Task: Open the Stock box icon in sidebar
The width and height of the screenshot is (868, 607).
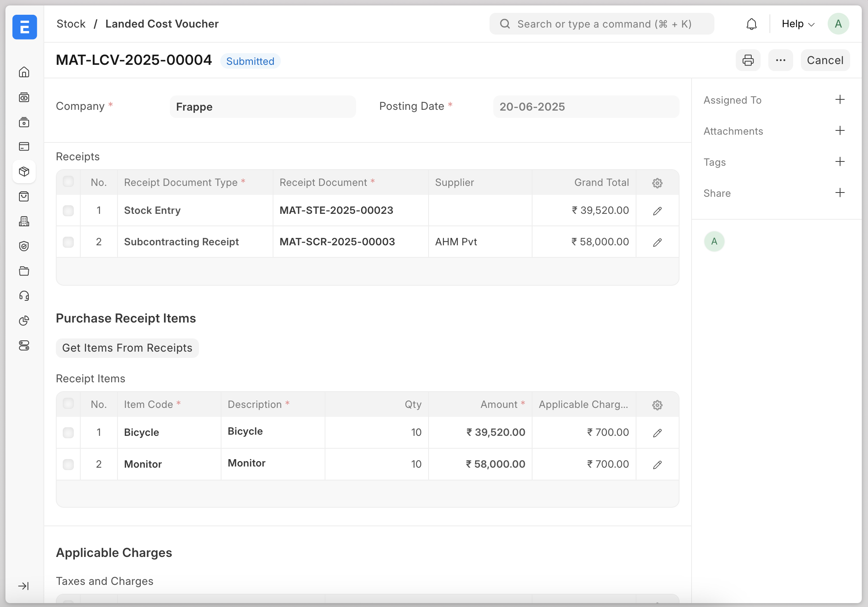Action: point(24,172)
